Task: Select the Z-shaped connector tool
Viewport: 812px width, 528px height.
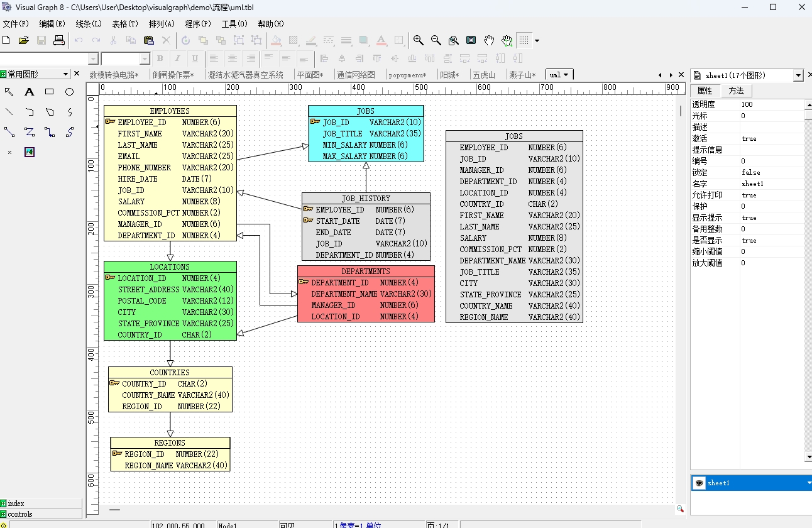Action: pos(30,132)
